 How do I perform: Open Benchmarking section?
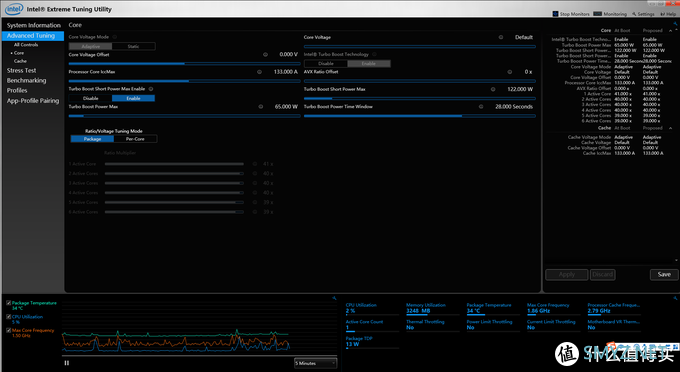[26, 81]
